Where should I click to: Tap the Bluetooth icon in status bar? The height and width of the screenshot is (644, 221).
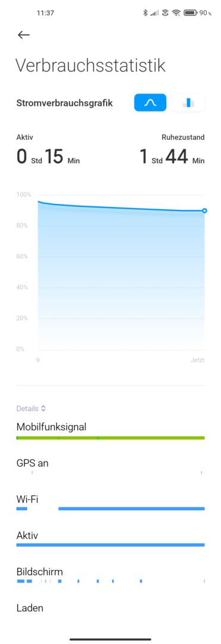[x=145, y=13]
